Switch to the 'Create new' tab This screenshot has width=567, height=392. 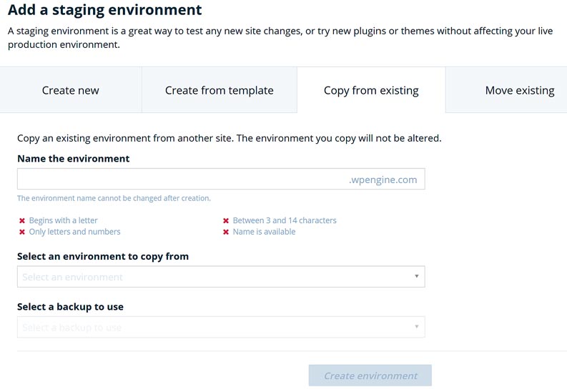71,90
